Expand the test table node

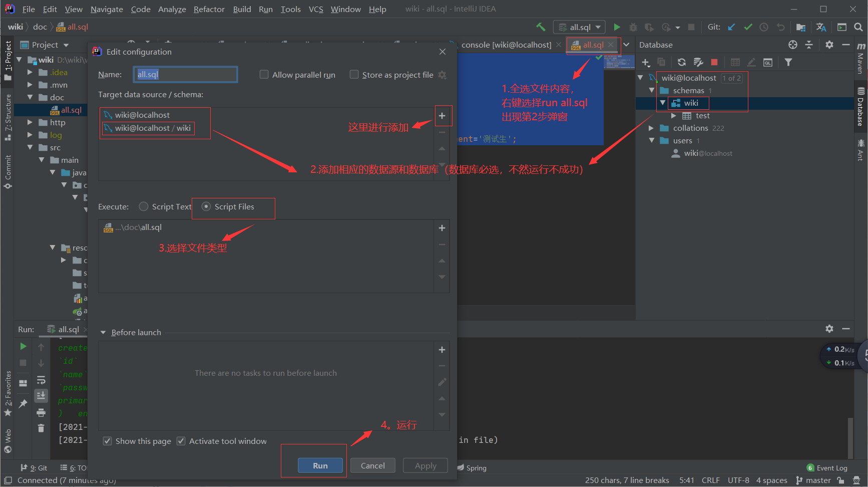tap(674, 116)
